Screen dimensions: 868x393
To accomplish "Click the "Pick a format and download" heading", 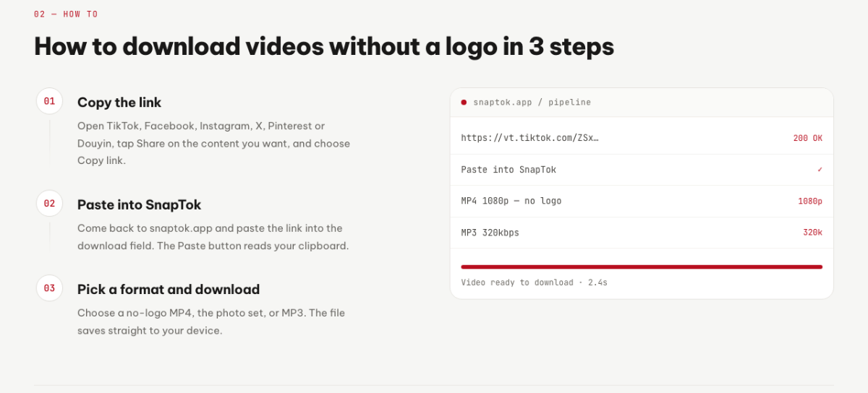I will pyautogui.click(x=169, y=290).
